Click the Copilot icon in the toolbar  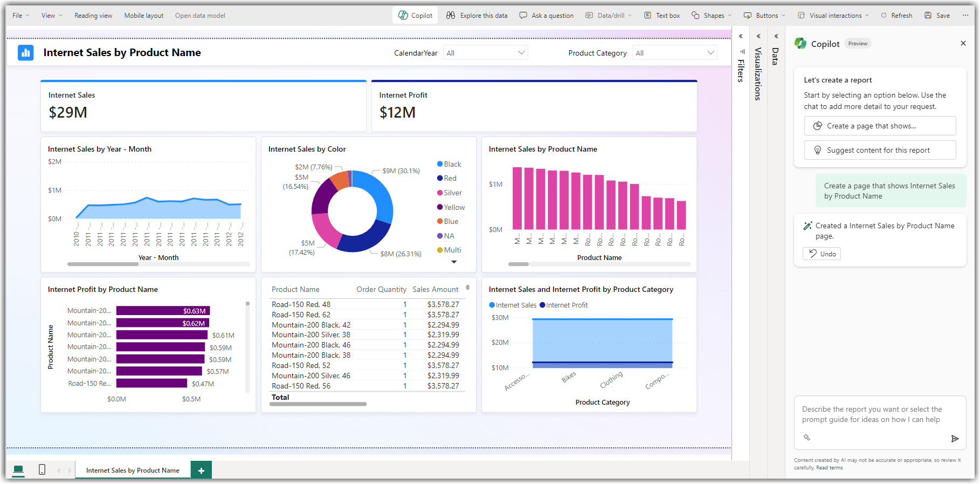(403, 15)
